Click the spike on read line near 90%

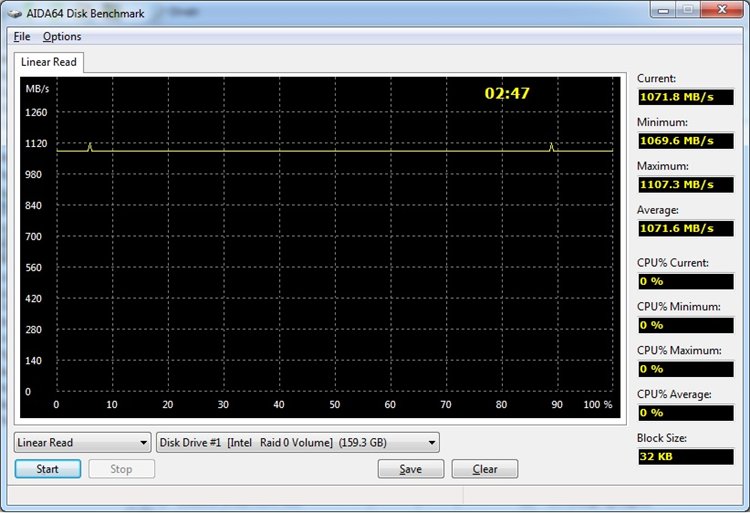pyautogui.click(x=551, y=147)
